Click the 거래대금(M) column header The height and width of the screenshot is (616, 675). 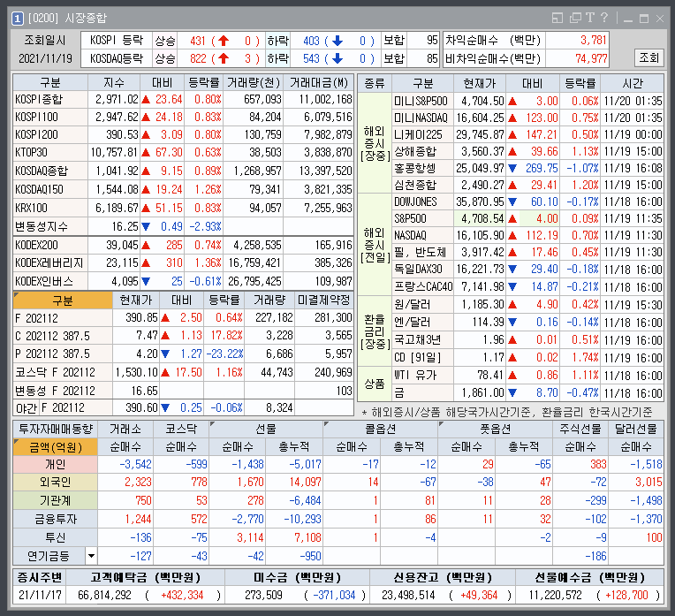318,82
